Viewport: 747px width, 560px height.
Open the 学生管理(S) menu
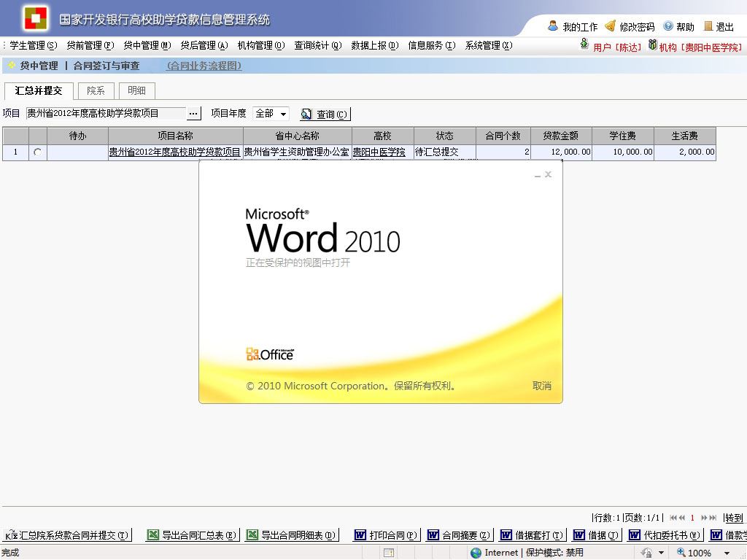pyautogui.click(x=34, y=45)
